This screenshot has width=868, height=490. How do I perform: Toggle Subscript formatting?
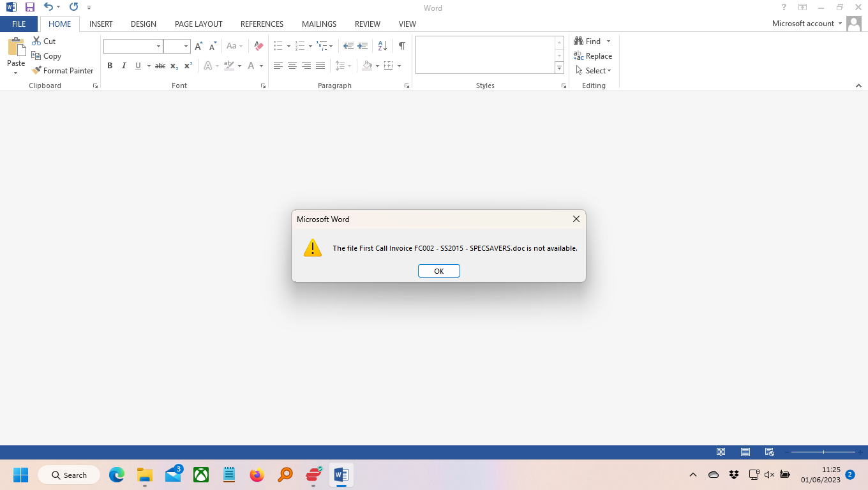pos(174,66)
